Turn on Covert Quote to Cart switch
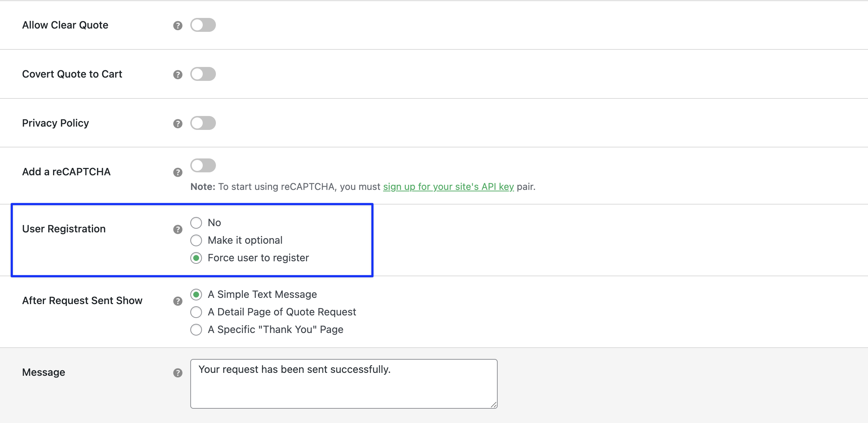Screen dimensions: 868x423 pyautogui.click(x=203, y=74)
